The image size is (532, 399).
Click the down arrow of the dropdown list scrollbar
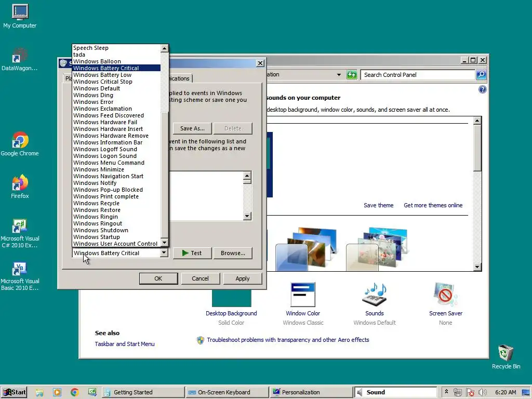[x=164, y=242]
